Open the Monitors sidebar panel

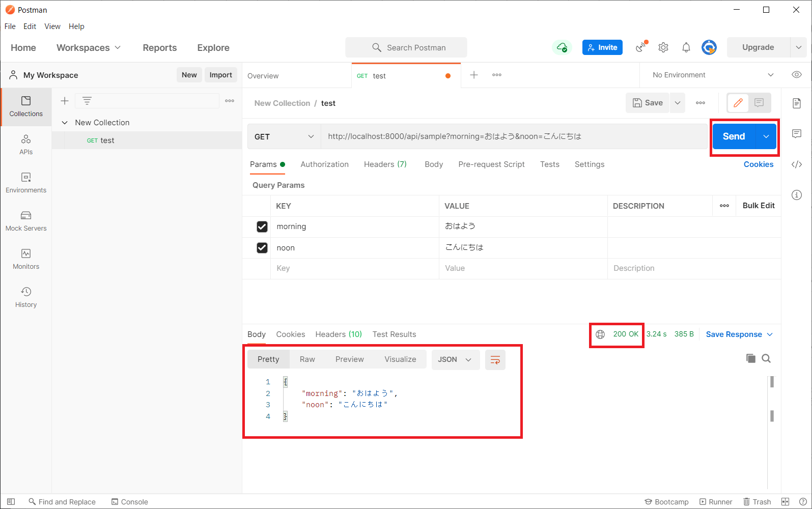coord(26,260)
